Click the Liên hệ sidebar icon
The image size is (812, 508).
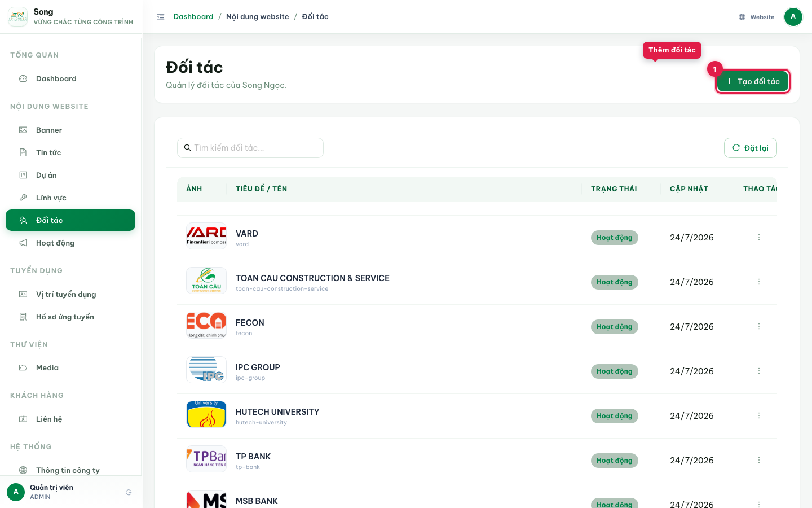[x=23, y=419]
